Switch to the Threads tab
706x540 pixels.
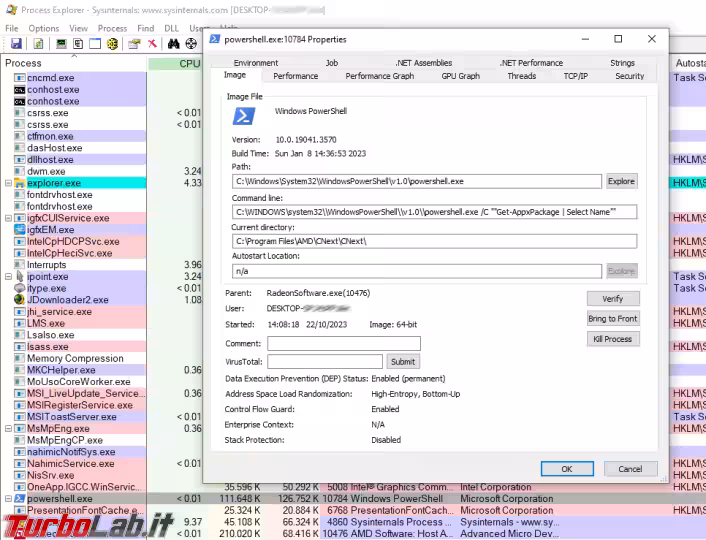tap(521, 76)
